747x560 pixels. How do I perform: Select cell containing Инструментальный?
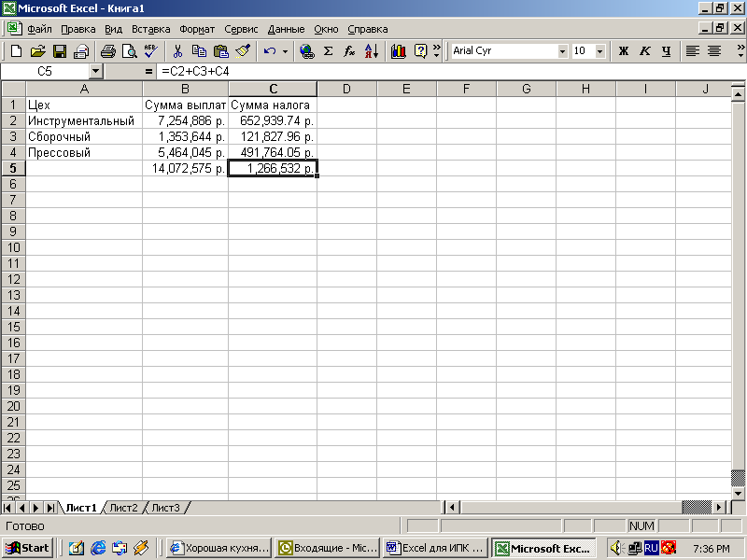point(84,120)
